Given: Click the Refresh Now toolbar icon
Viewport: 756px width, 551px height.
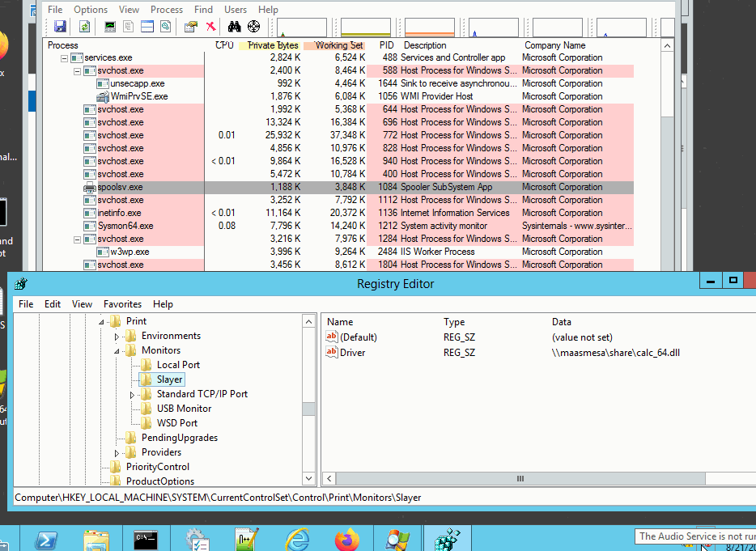Looking at the screenshot, I should click(84, 26).
